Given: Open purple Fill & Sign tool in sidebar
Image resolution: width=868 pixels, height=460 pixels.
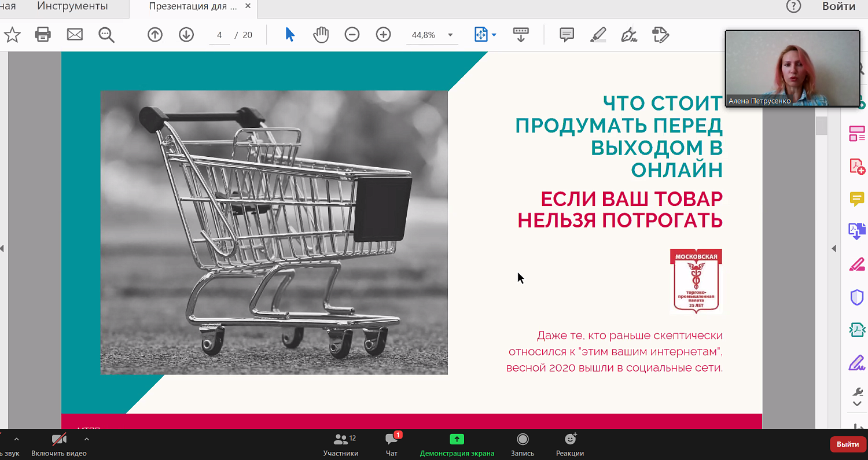Looking at the screenshot, I should [857, 363].
